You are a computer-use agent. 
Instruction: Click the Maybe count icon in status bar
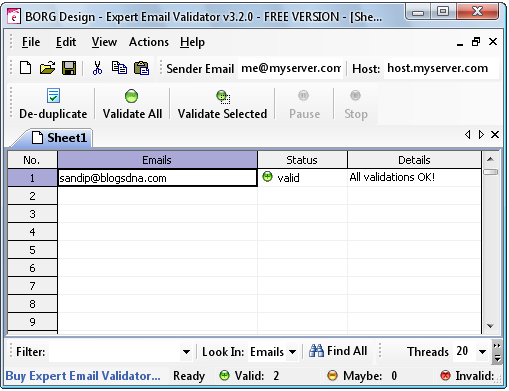click(x=332, y=376)
